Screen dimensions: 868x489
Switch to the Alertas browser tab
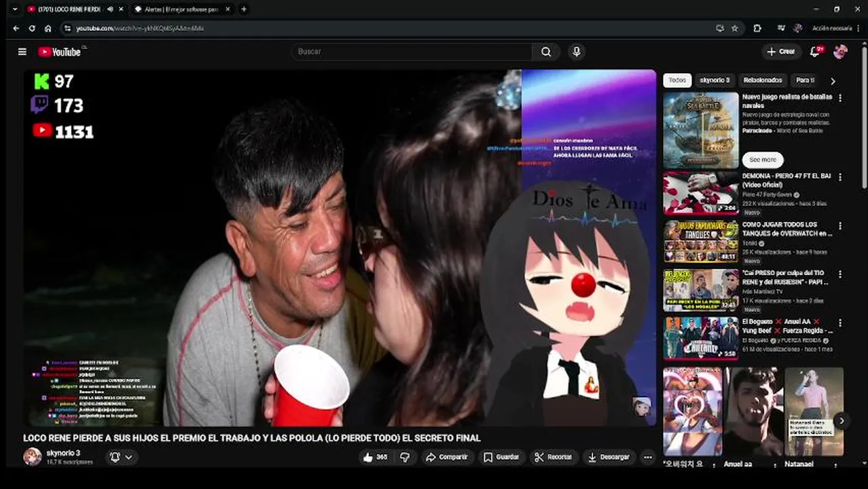(182, 10)
